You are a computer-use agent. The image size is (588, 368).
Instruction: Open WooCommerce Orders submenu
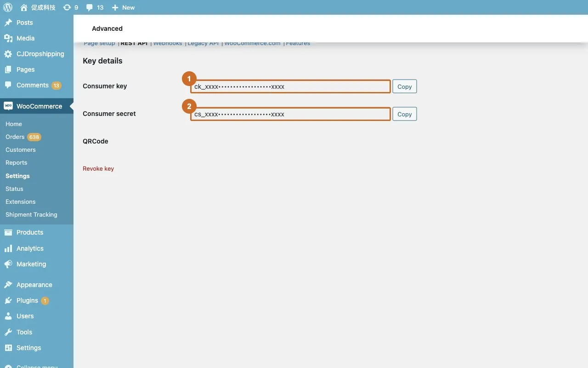click(15, 137)
